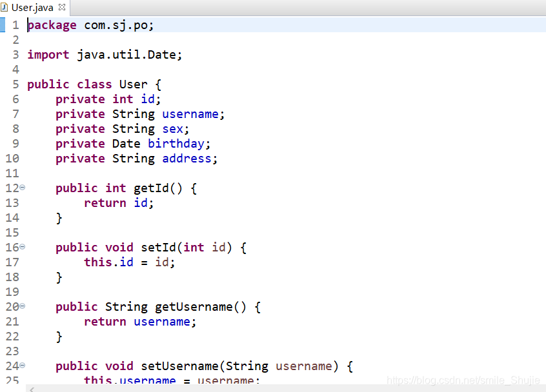Click the Date type on line 9
Viewport: 546px width, 392px height.
click(126, 144)
